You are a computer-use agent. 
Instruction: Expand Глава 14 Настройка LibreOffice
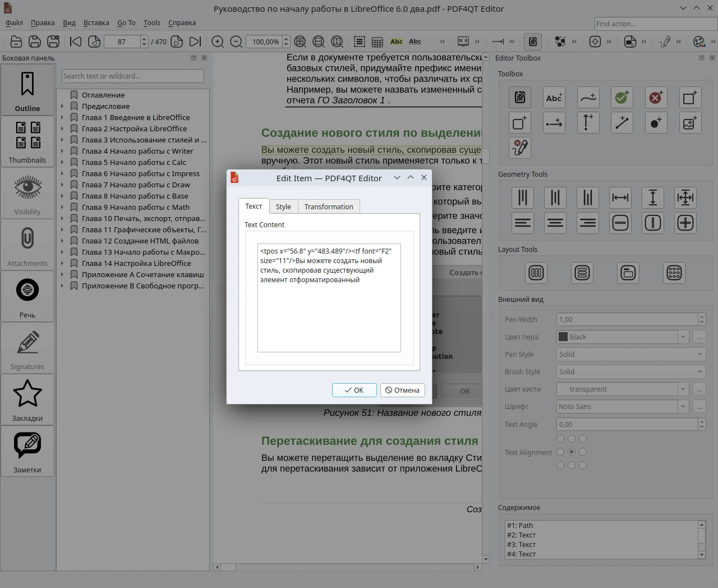click(62, 263)
